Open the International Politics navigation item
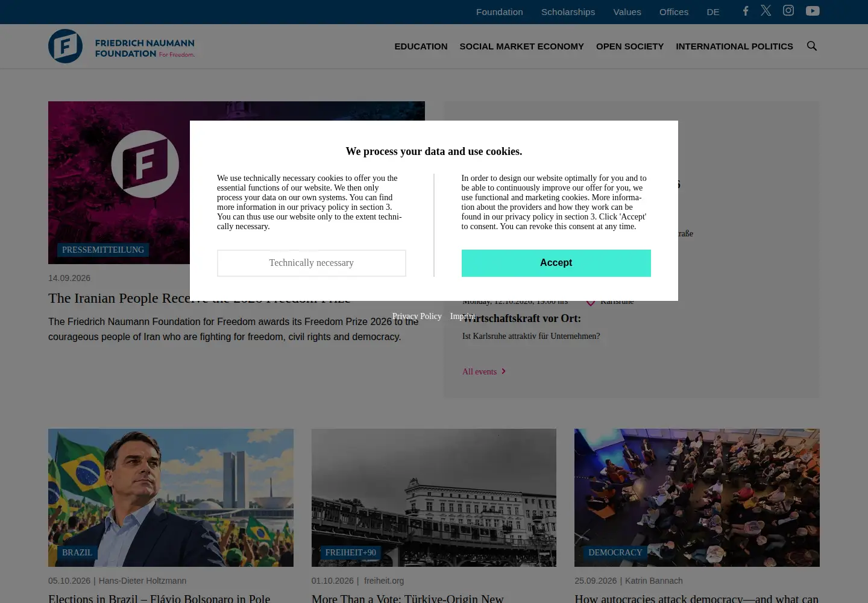 [x=734, y=46]
